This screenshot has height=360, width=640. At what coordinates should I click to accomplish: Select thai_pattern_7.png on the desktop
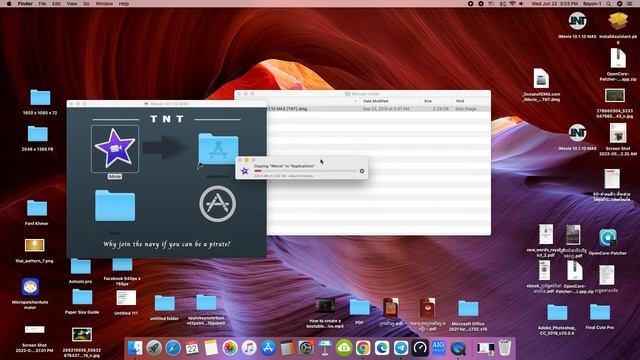35,245
